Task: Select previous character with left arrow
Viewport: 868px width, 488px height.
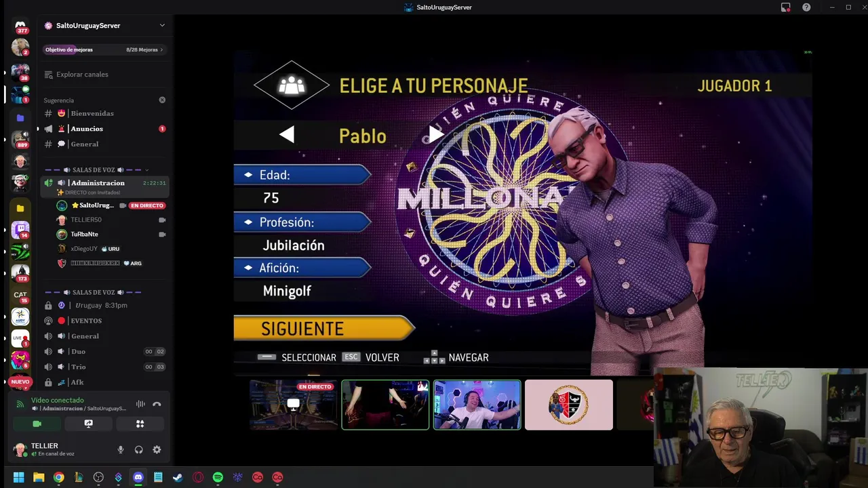Action: (x=287, y=135)
